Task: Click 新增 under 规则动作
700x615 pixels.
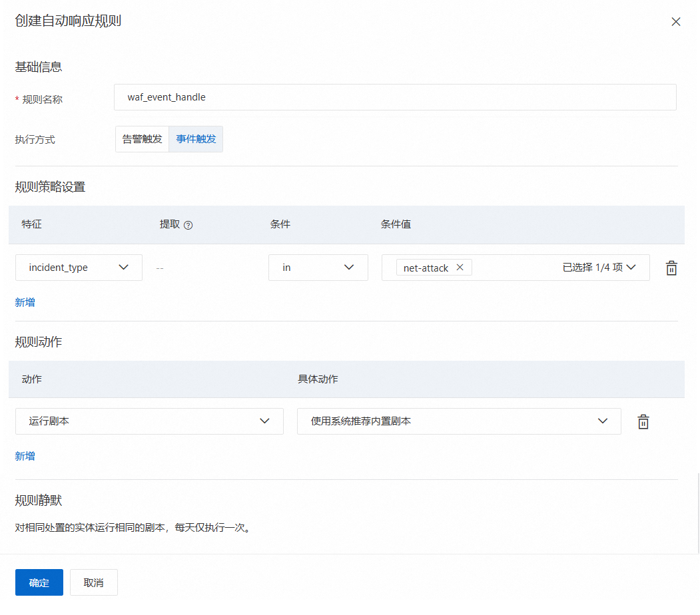Action: pyautogui.click(x=25, y=456)
